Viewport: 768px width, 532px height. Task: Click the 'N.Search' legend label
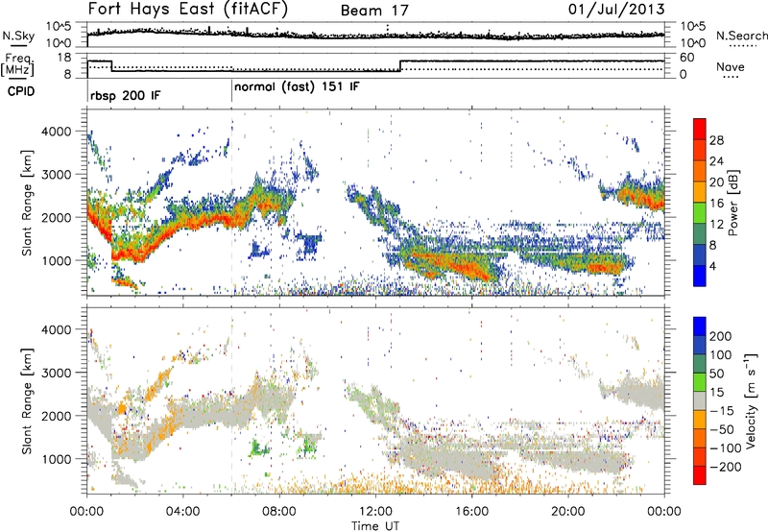point(742,36)
